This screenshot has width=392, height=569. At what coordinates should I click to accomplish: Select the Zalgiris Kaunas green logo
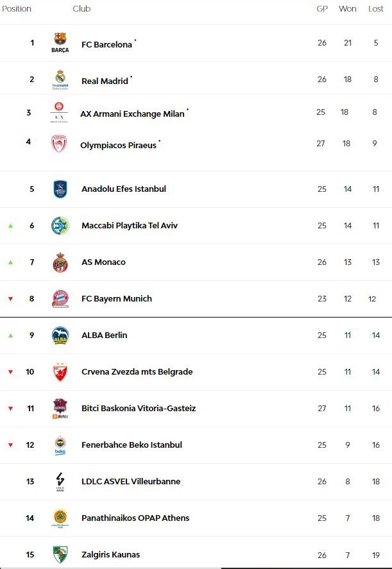coord(60,554)
